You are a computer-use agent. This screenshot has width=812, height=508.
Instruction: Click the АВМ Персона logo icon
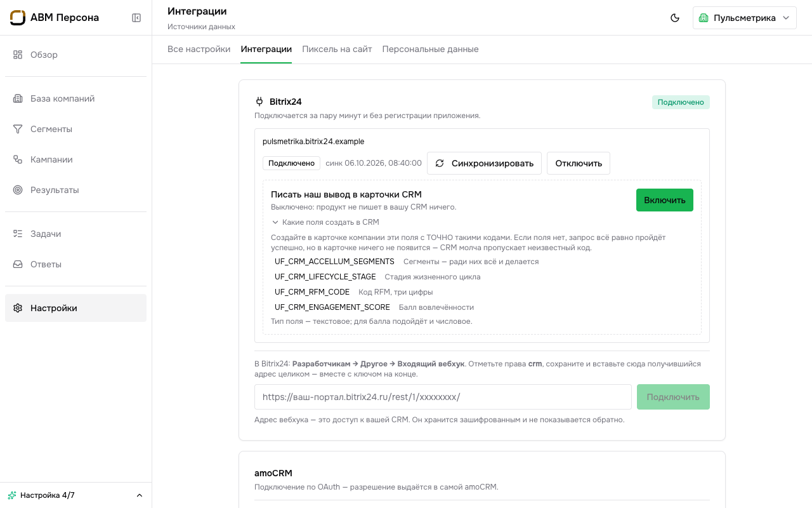18,18
